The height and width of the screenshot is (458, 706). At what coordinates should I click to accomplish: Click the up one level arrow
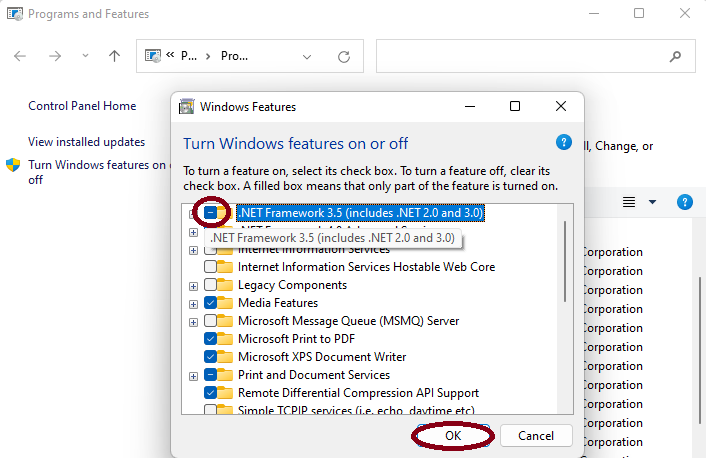114,57
